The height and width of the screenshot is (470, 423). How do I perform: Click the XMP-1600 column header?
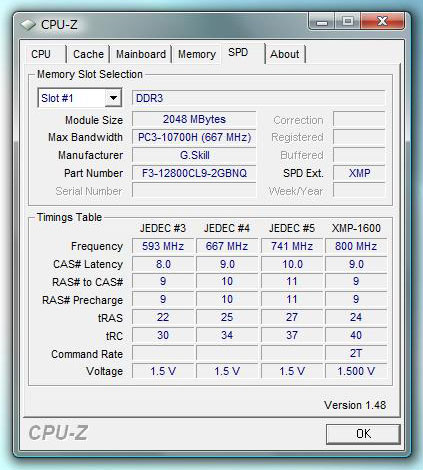pos(356,228)
